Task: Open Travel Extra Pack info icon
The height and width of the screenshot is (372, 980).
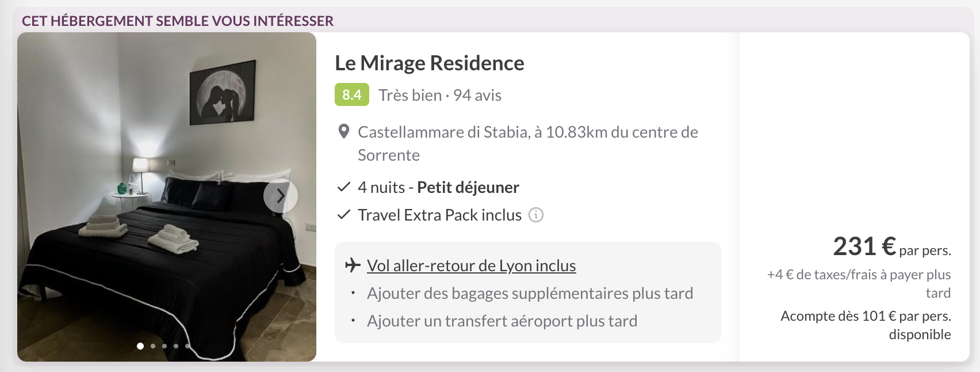Action: (536, 215)
